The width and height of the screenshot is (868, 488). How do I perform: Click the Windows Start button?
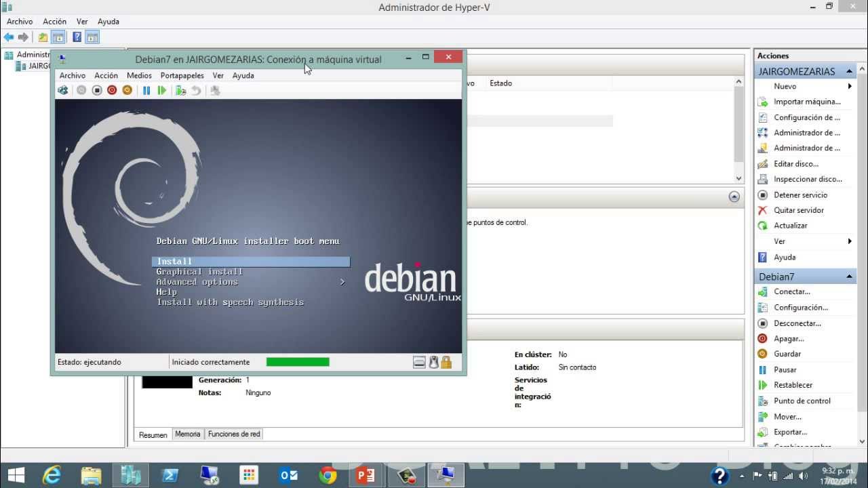click(x=15, y=475)
